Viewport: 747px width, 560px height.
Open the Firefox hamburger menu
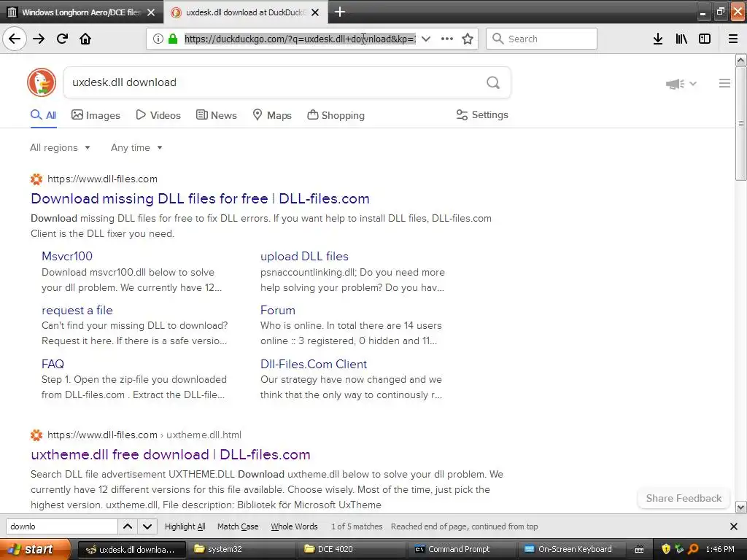[733, 39]
